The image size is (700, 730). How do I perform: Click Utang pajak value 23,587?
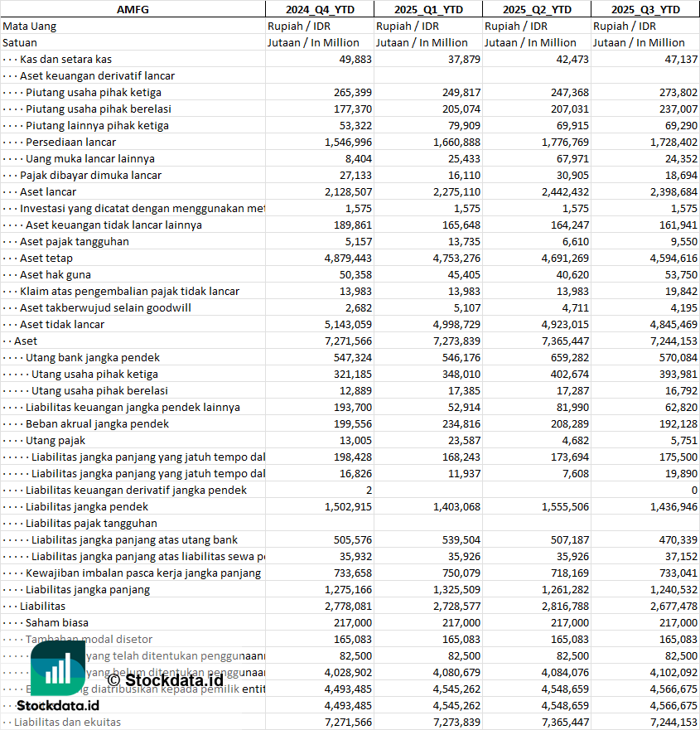point(464,441)
